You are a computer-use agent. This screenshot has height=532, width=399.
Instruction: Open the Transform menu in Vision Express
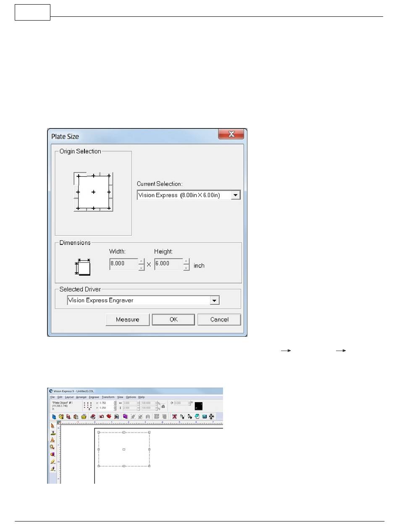pyautogui.click(x=108, y=397)
